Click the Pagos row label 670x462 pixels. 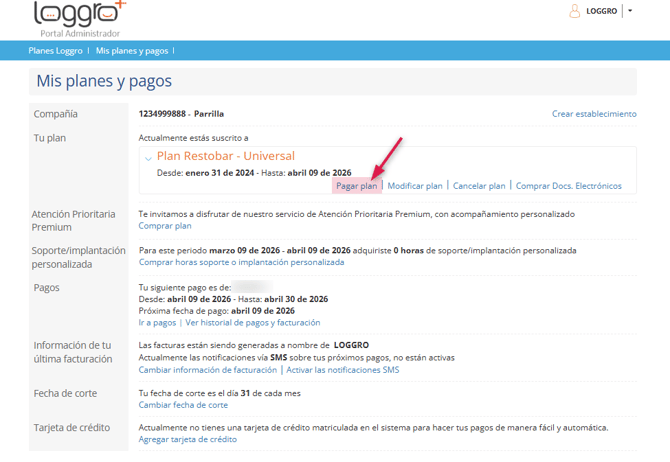pos(47,288)
